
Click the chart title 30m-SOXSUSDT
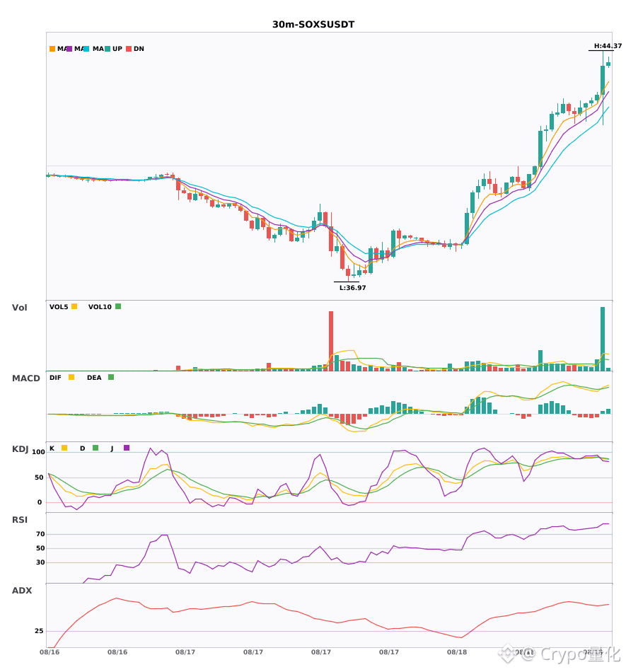tap(313, 25)
